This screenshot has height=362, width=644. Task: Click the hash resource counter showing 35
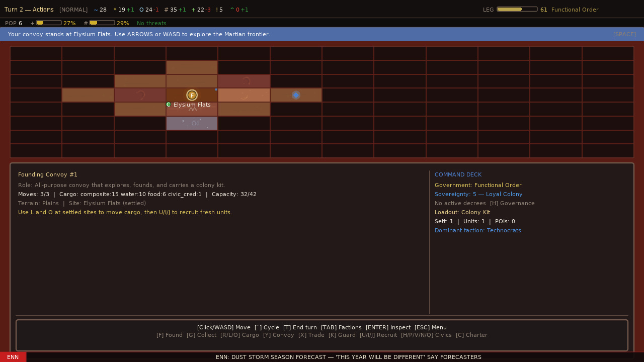point(170,10)
